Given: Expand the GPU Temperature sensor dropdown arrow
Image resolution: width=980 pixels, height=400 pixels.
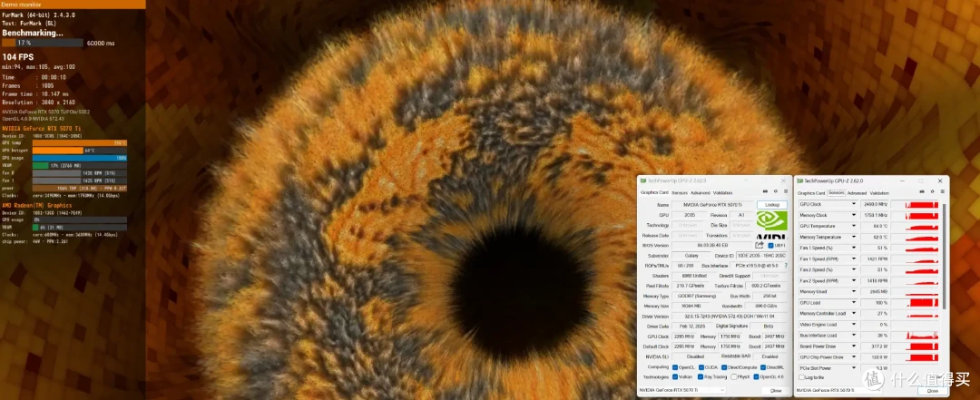Looking at the screenshot, I should pyautogui.click(x=854, y=226).
